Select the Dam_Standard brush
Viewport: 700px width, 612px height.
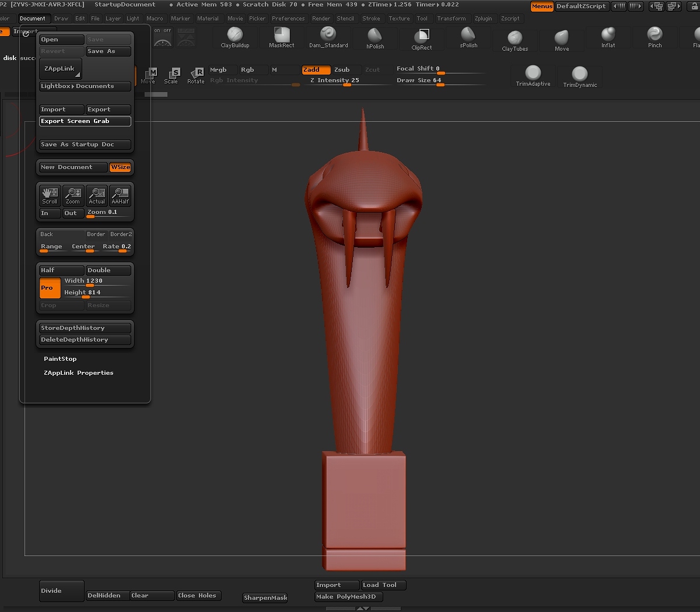[x=328, y=37]
